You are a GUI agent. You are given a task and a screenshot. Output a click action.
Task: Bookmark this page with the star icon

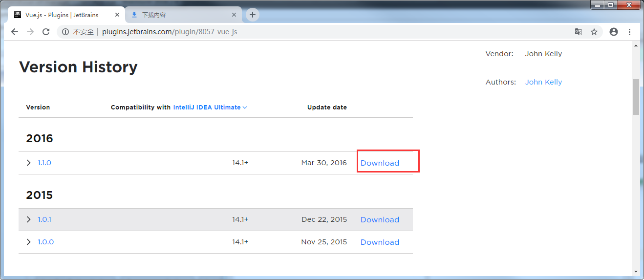594,32
